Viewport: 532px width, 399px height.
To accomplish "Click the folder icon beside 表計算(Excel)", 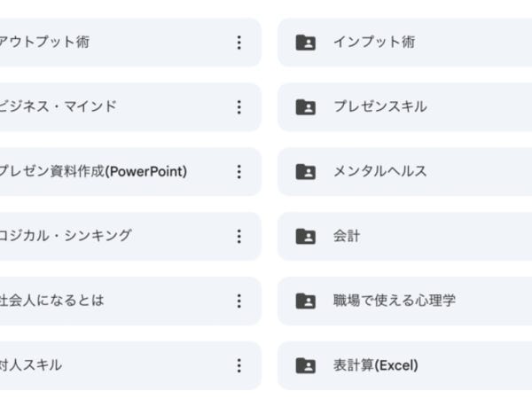I will coord(305,365).
